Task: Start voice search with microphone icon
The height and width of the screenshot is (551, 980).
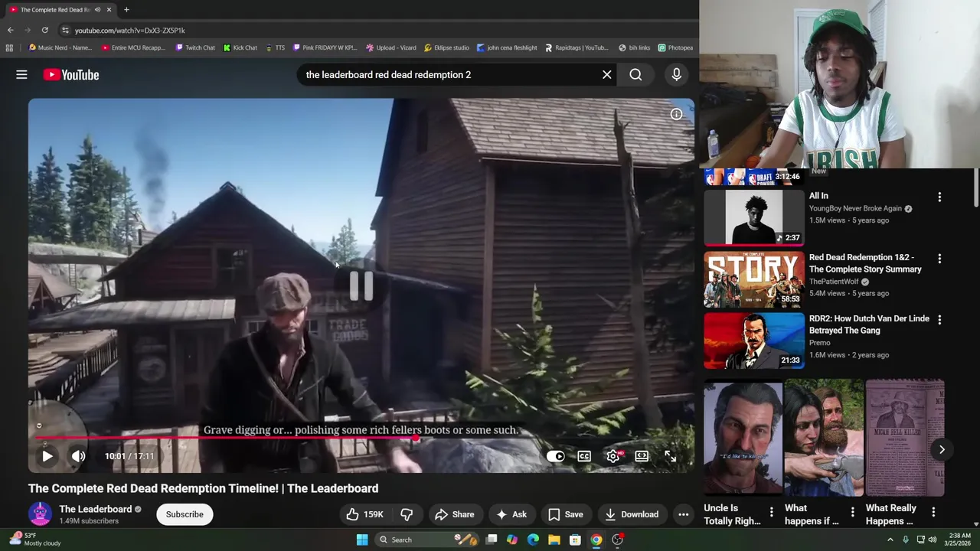Action: click(676, 74)
